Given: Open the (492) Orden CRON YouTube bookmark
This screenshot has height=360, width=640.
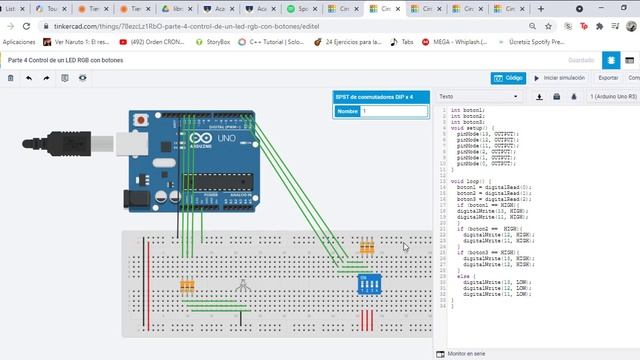Looking at the screenshot, I should click(x=152, y=42).
